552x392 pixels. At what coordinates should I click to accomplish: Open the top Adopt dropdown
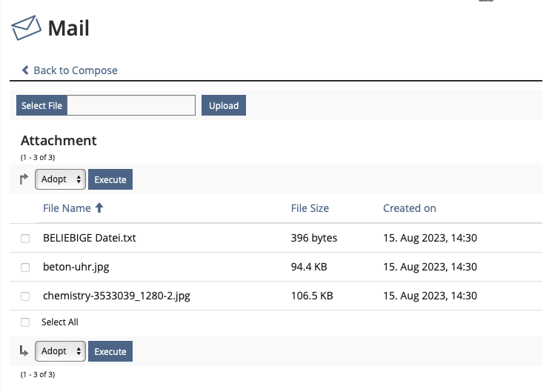(x=61, y=179)
